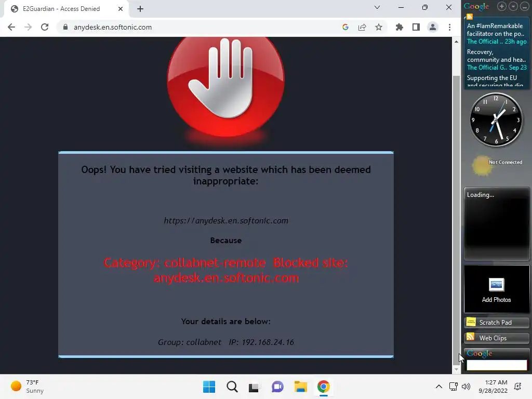Click the page scrollbar up arrow
This screenshot has width=532, height=399.
click(456, 42)
